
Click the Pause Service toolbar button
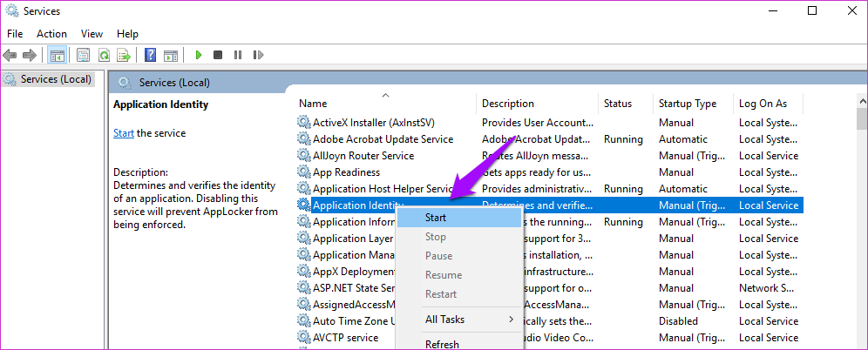[238, 56]
